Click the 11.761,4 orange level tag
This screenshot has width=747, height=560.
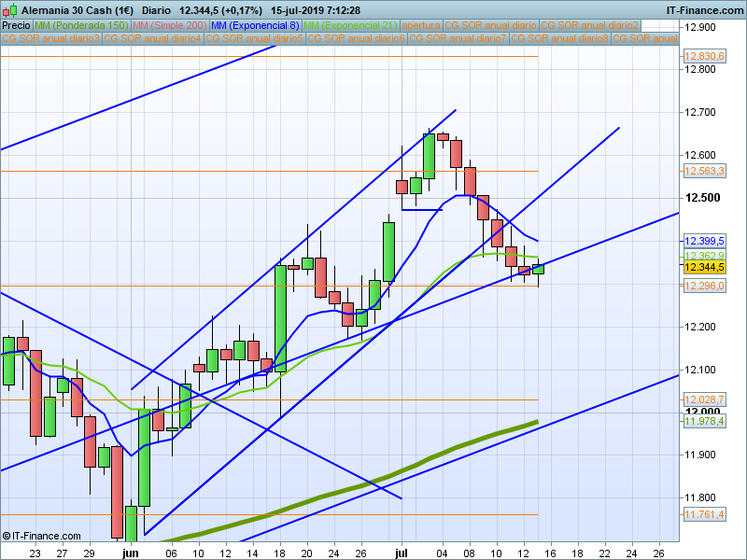pyautogui.click(x=704, y=514)
